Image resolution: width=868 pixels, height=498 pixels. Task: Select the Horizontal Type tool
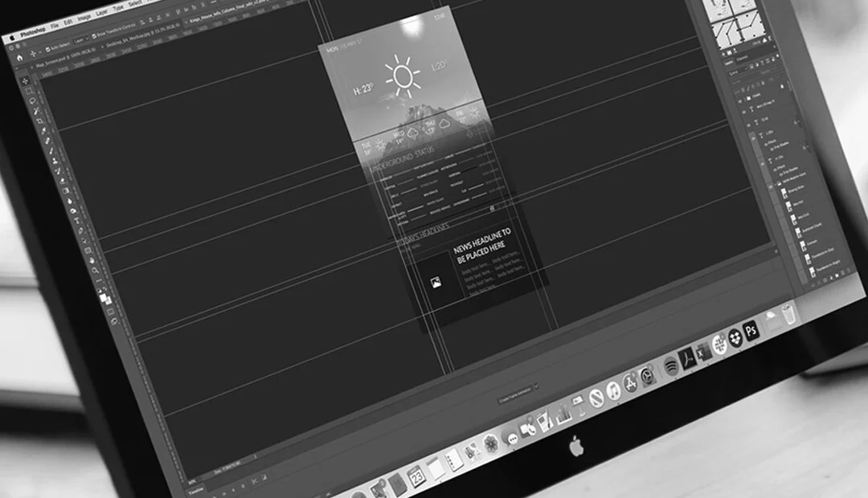(77, 221)
